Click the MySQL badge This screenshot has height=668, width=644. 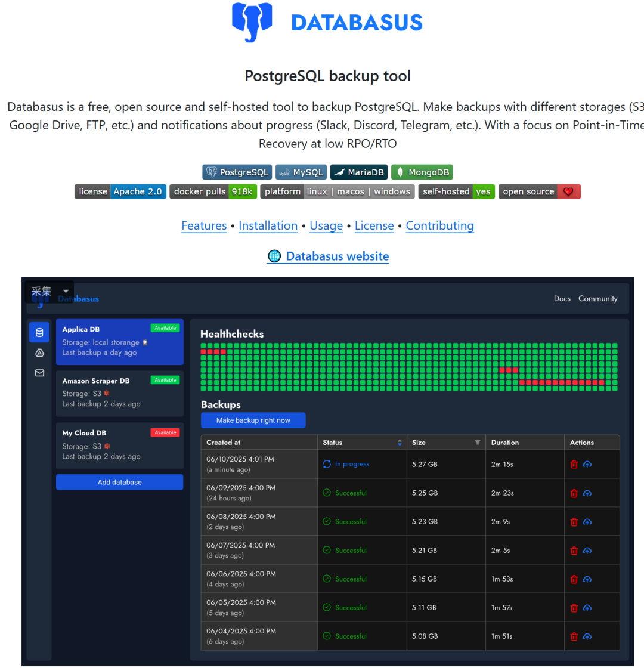(301, 172)
